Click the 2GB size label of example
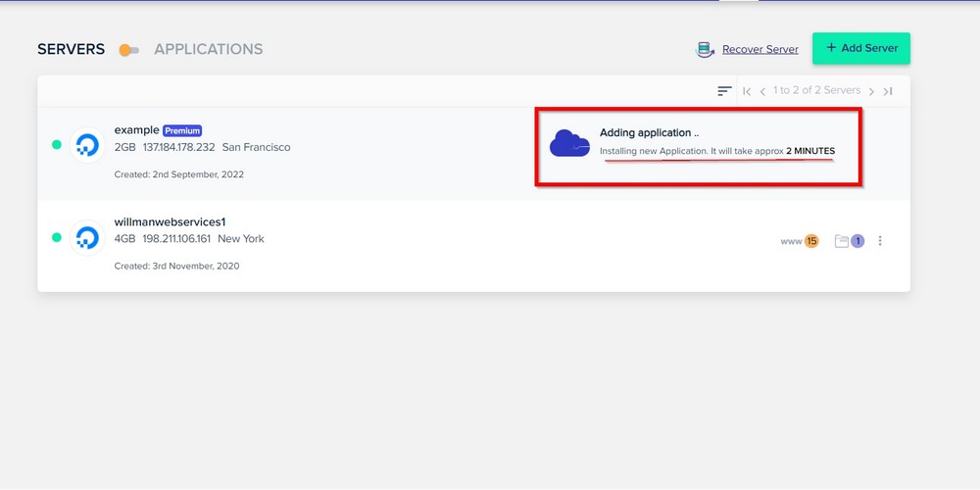The width and height of the screenshot is (980, 490). point(125,148)
